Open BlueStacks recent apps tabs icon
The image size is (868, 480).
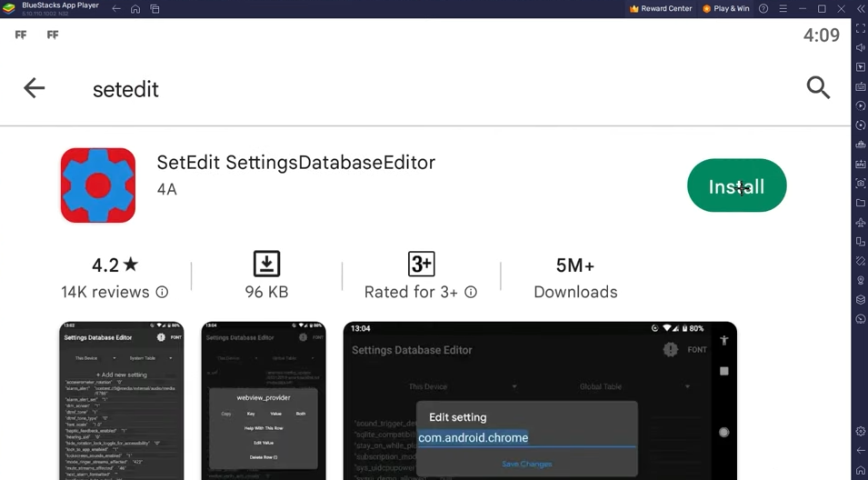point(155,9)
